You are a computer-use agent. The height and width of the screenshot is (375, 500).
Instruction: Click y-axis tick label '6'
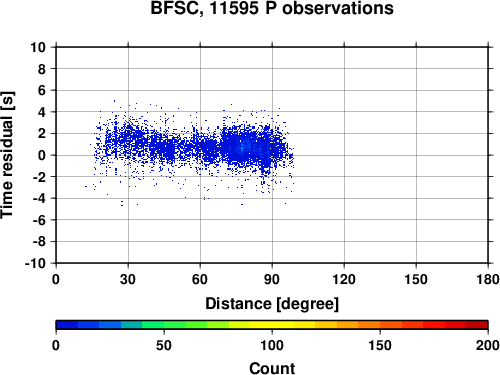[42, 91]
